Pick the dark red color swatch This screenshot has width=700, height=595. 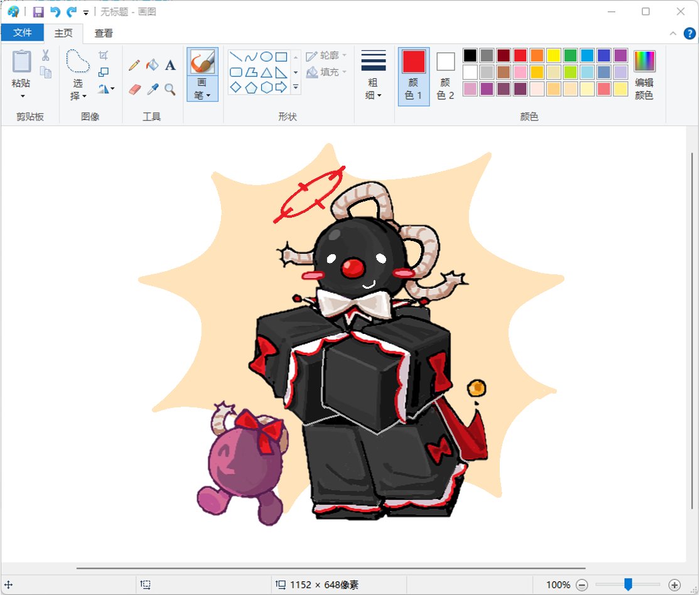[x=503, y=55]
